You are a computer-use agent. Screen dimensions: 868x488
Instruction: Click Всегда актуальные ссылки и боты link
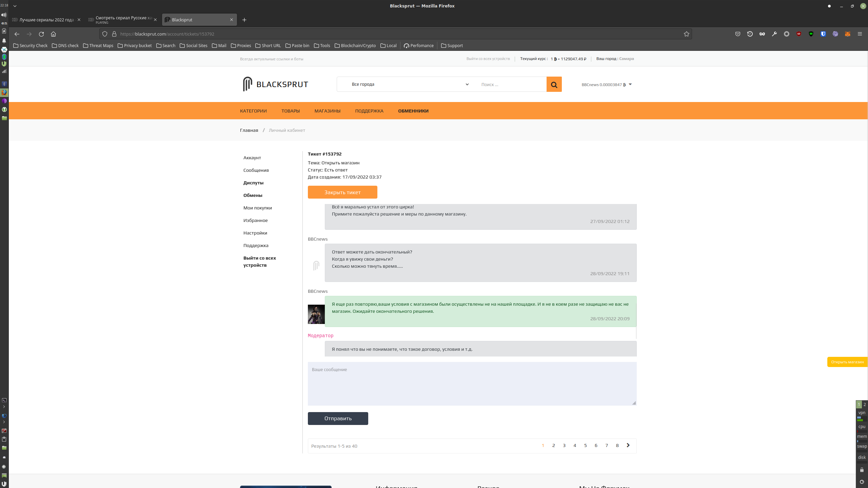(x=272, y=59)
